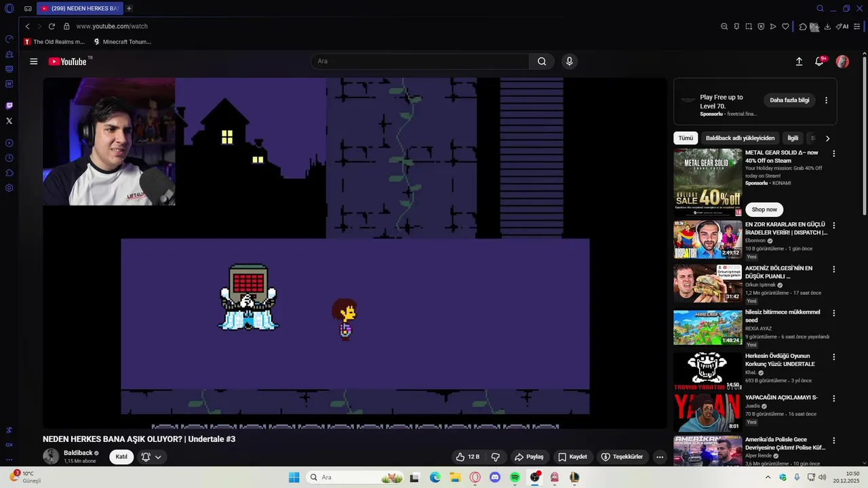This screenshot has height=488, width=868.
Task: Go to YouTube home via logo
Action: tap(68, 62)
